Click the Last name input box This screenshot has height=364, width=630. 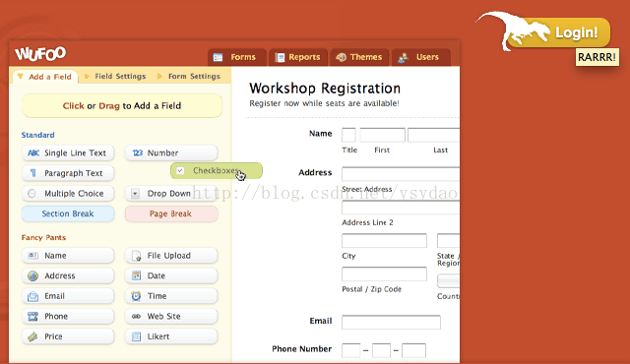pos(433,135)
